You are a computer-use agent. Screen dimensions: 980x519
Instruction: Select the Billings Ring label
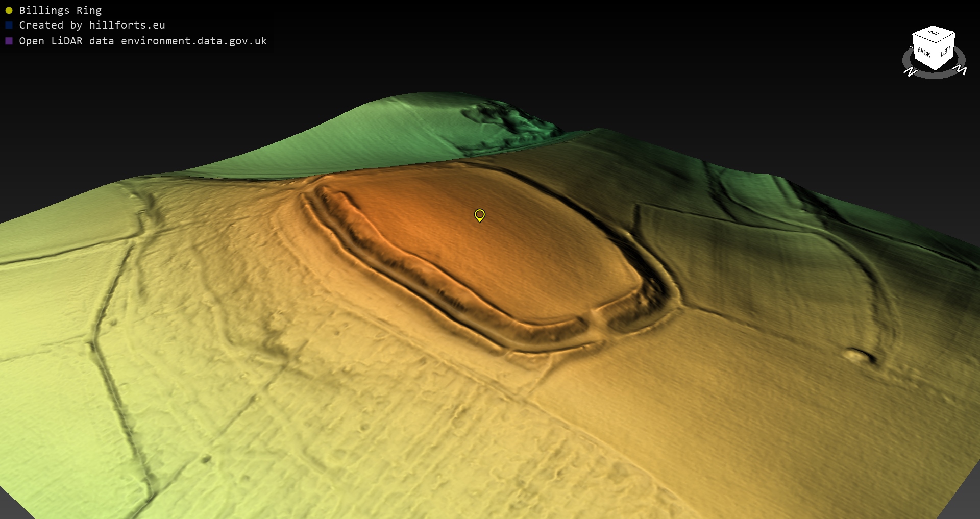click(x=60, y=10)
